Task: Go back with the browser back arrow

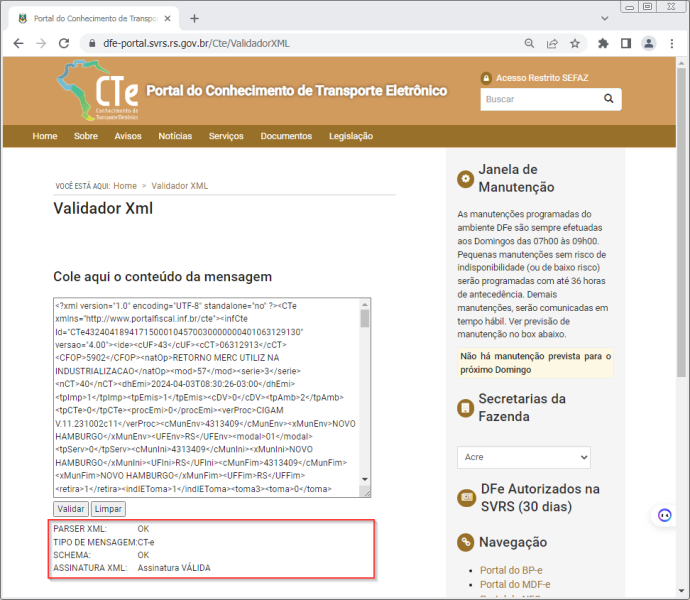Action: pos(18,43)
